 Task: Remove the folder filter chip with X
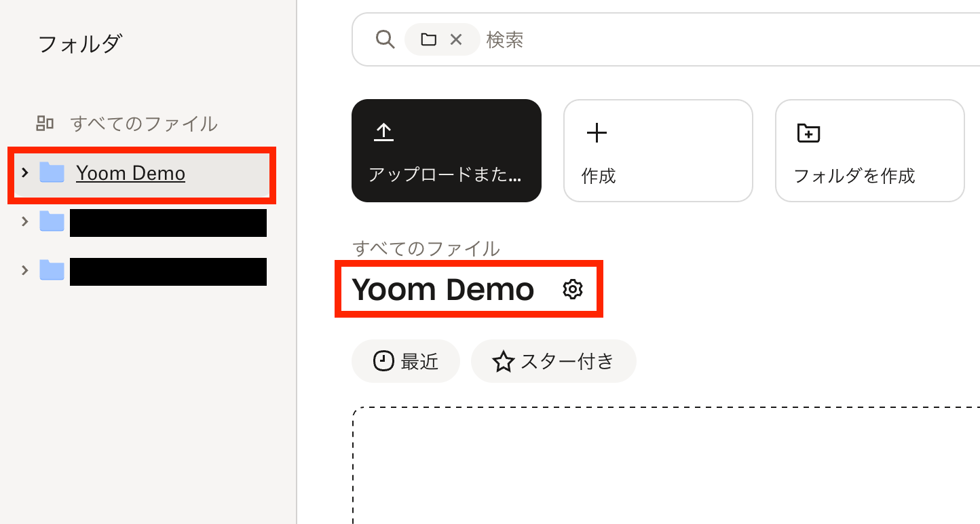click(x=456, y=39)
